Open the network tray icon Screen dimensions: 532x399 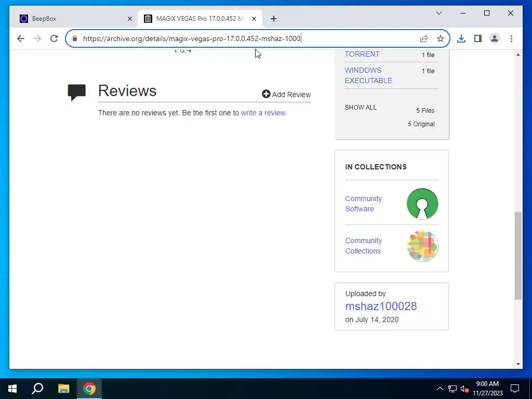coord(453,389)
